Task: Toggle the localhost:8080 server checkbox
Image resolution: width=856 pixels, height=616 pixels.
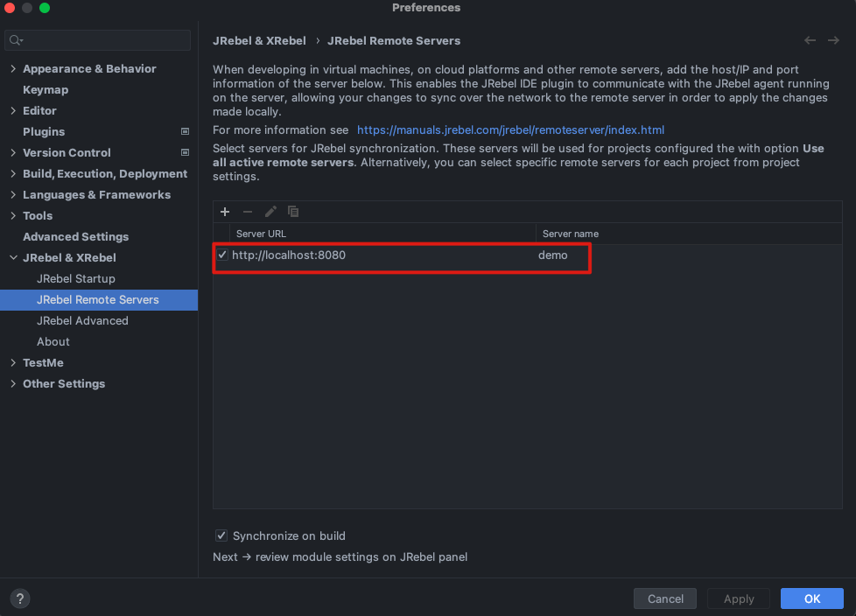Action: 222,255
